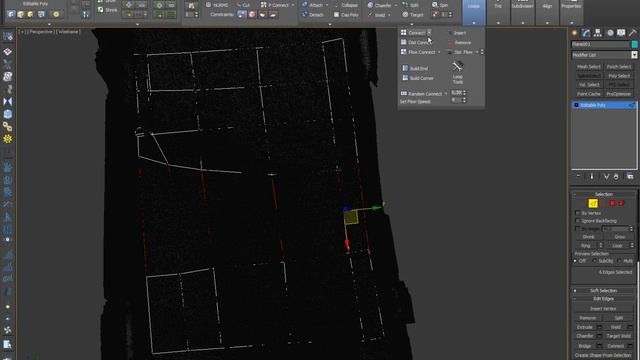Toggle By Angle checkbox
Screen dimensions: 640x360
pos(577,229)
